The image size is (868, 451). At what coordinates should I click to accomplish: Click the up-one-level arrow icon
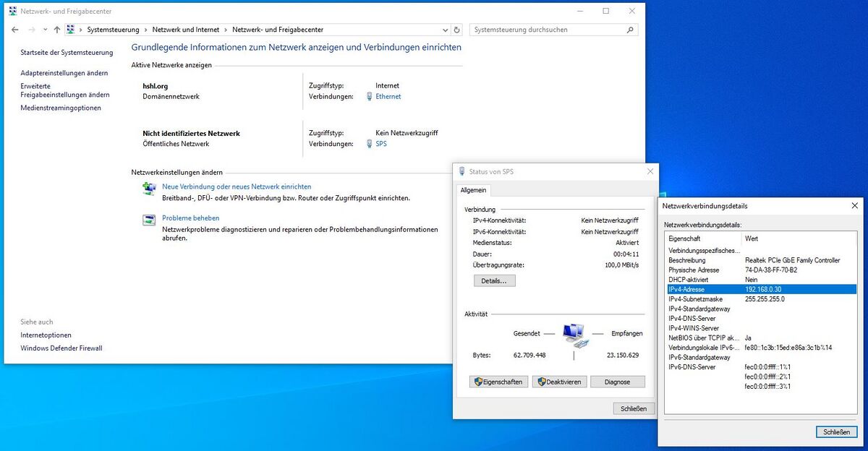coord(56,30)
